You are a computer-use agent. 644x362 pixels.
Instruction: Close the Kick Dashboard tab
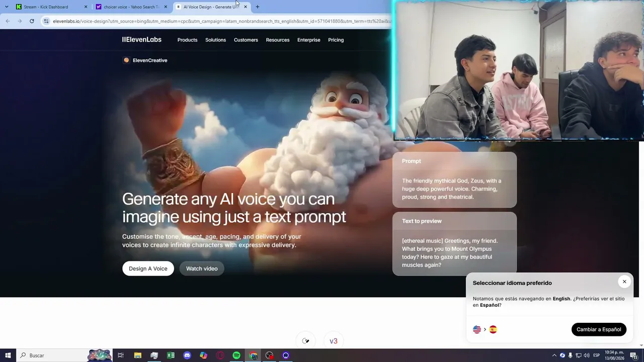point(86,7)
